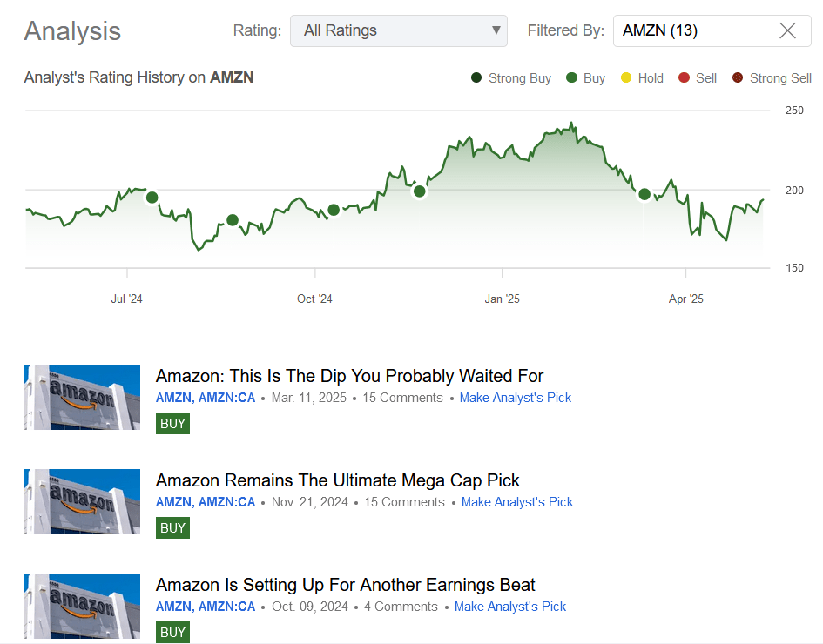Select the Buy legend dot

pos(571,77)
